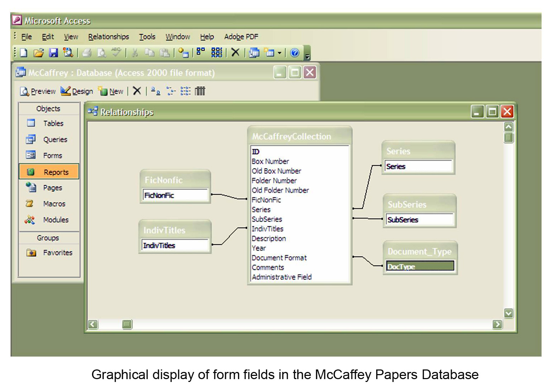
Task: Click the Print Preview toolbar icon
Action: tap(102, 53)
